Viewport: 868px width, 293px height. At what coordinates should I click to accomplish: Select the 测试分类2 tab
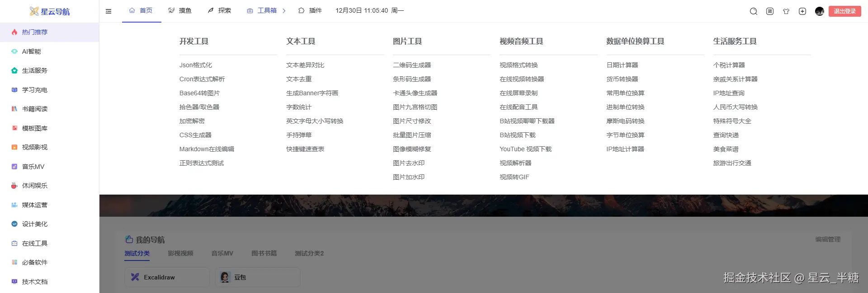coord(309,254)
